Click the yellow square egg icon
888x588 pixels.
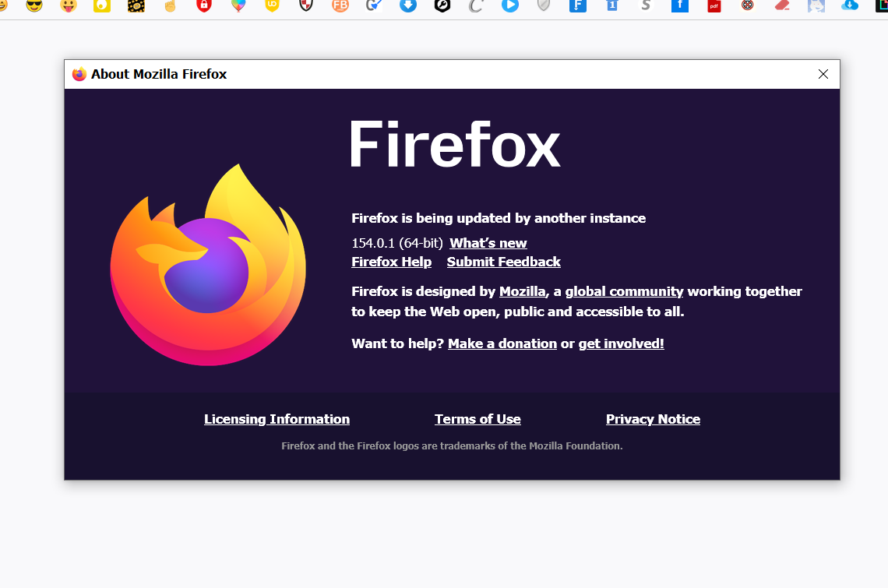[x=102, y=5]
